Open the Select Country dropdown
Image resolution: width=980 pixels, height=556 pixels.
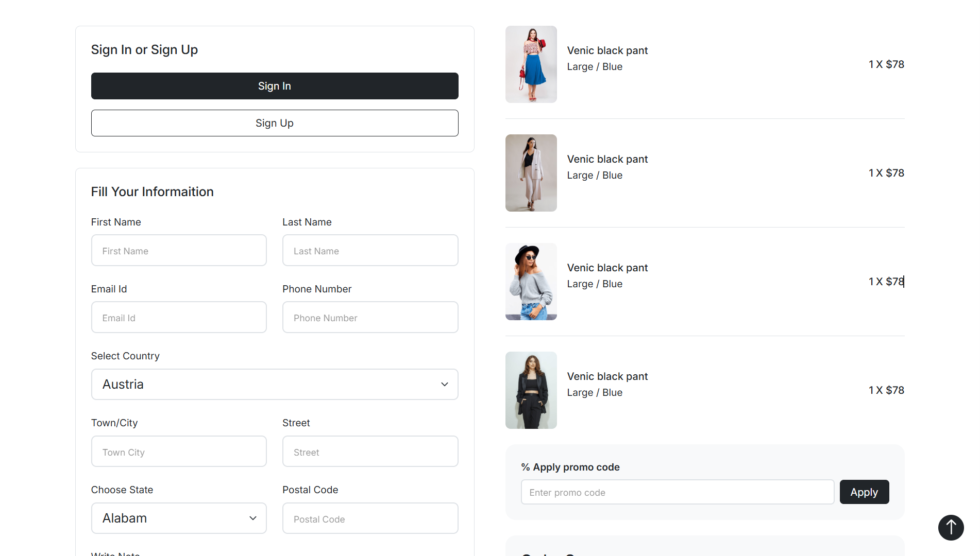[x=275, y=384]
